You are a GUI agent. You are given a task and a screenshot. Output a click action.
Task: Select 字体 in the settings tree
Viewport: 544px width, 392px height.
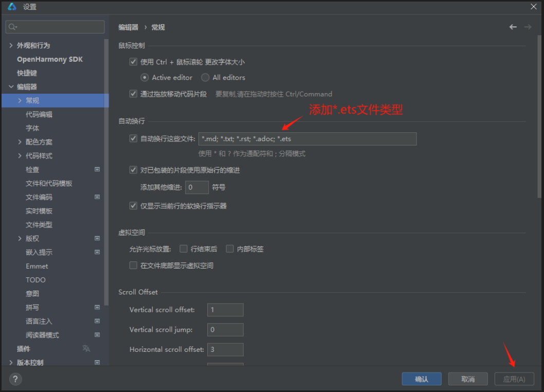point(32,128)
